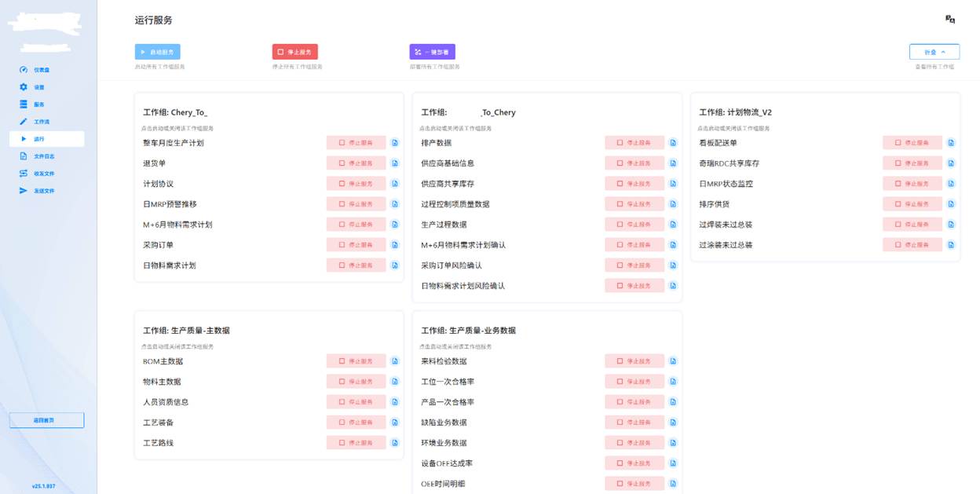Click the 工作组: 计划物流_V2 heading
This screenshot has width=980, height=494.
click(x=736, y=112)
